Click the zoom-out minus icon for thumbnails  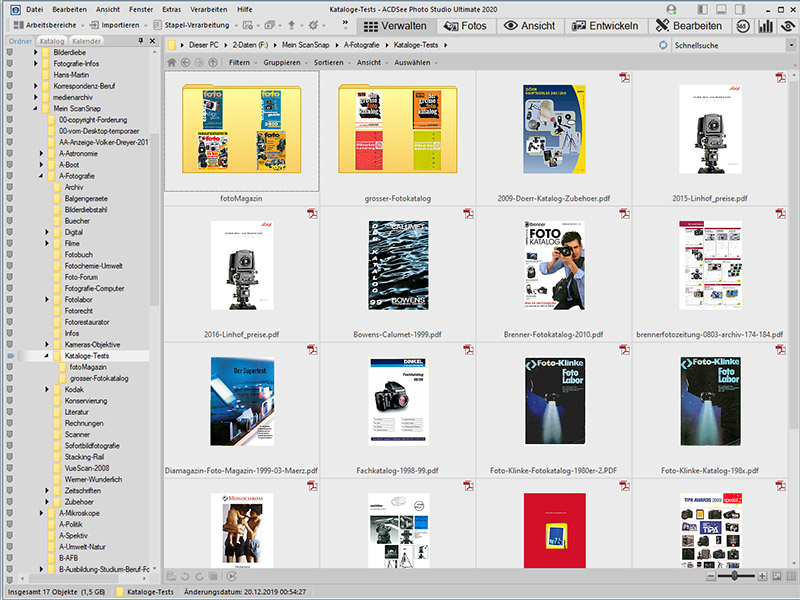[711, 576]
